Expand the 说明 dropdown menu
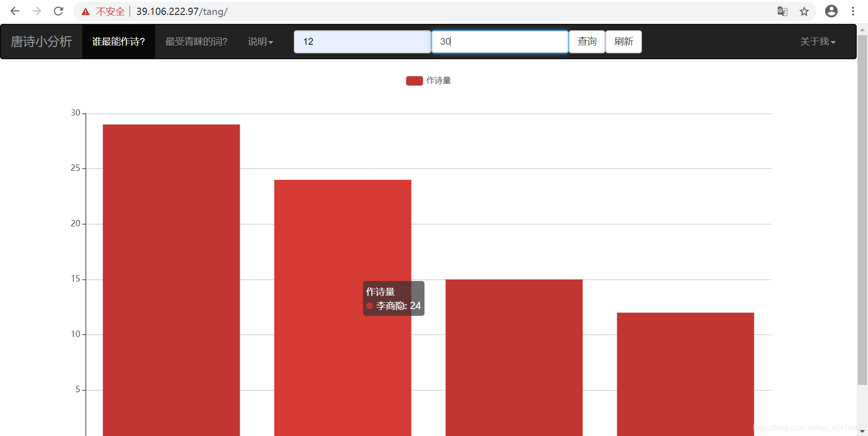The height and width of the screenshot is (436, 868). point(260,42)
